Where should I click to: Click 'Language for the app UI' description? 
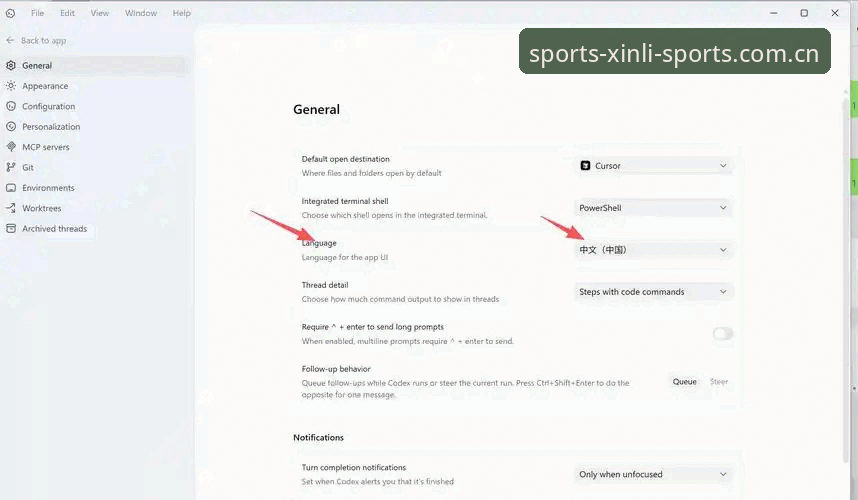click(x=345, y=258)
